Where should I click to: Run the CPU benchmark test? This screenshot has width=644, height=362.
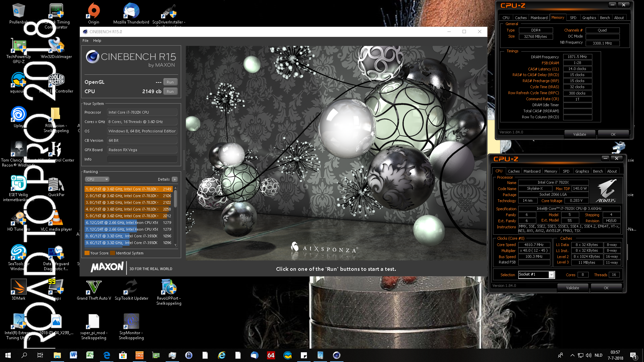coord(170,92)
